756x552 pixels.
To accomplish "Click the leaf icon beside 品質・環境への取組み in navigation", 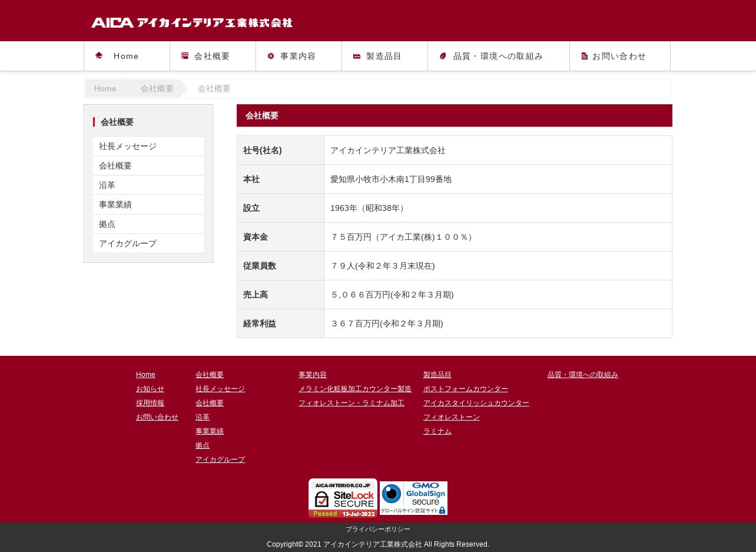I will (x=443, y=56).
